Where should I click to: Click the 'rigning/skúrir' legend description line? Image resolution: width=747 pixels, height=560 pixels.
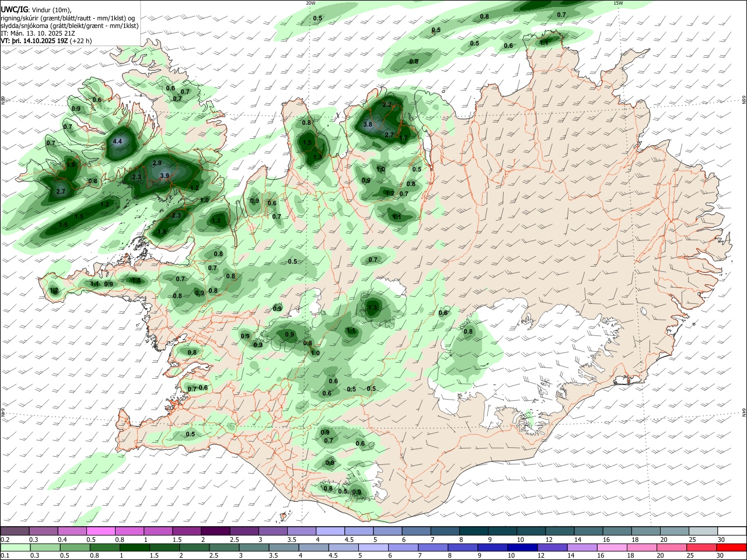[x=68, y=17]
